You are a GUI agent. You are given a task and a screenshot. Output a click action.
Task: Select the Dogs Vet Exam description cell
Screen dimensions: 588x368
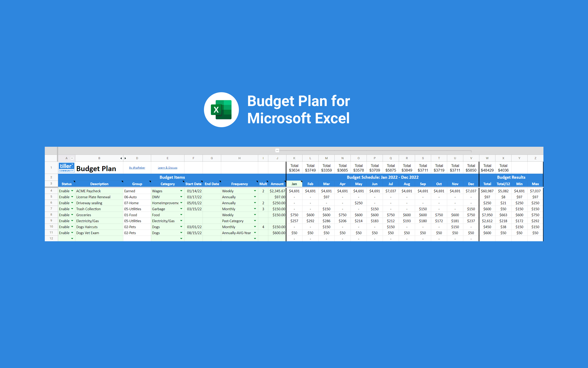click(99, 233)
